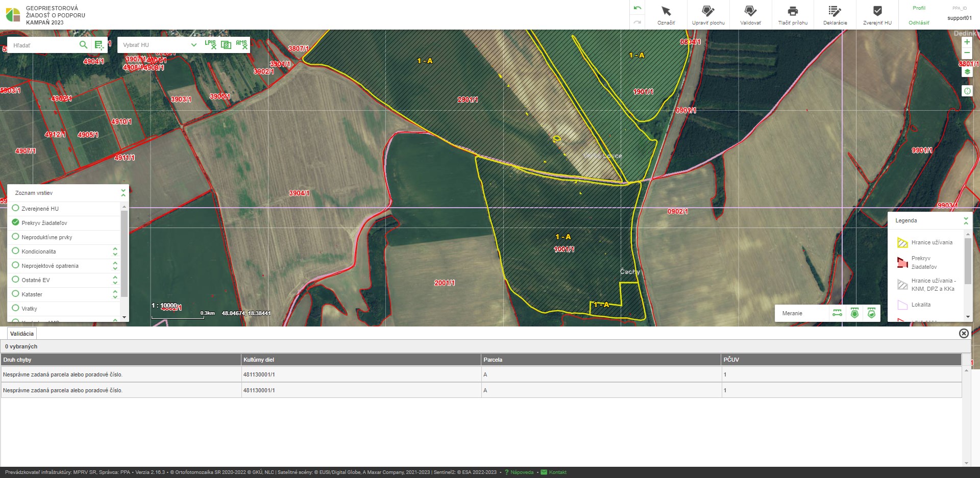Viewport: 980px width, 478px height.
Task: Open the Nápoveda help link
Action: (522, 472)
